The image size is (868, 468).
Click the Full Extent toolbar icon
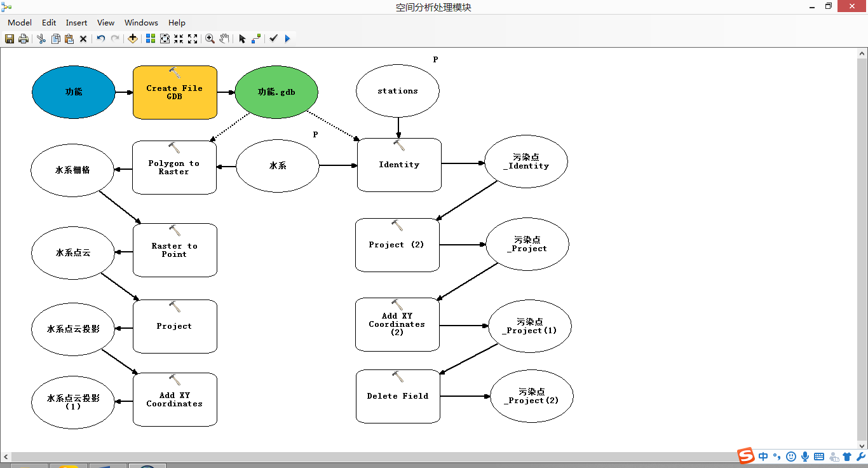click(165, 39)
